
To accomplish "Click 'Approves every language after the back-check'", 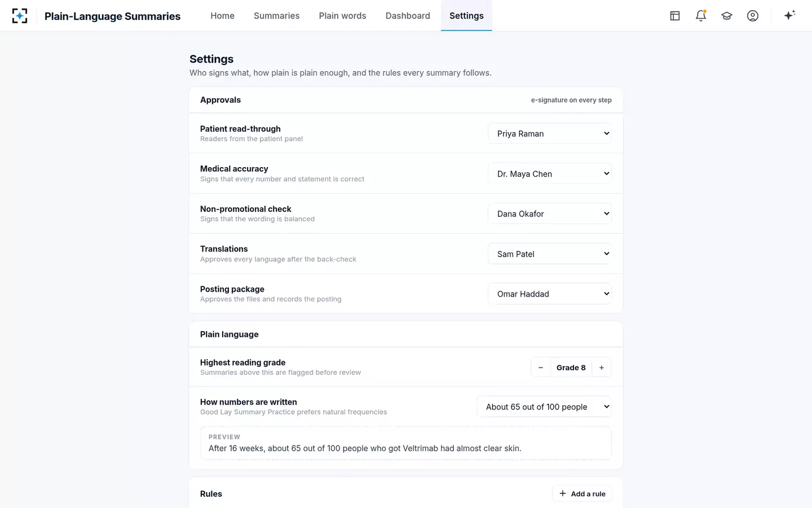I will 278,259.
